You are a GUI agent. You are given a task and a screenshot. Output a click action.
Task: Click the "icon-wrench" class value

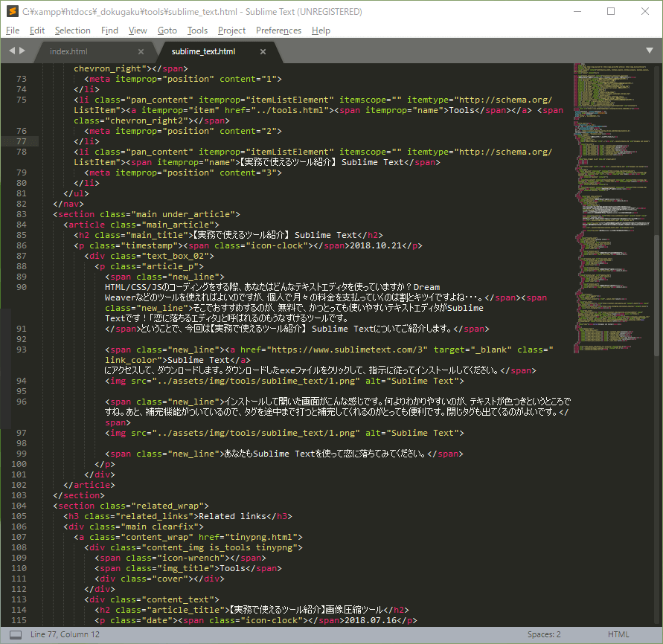pyautogui.click(x=190, y=558)
